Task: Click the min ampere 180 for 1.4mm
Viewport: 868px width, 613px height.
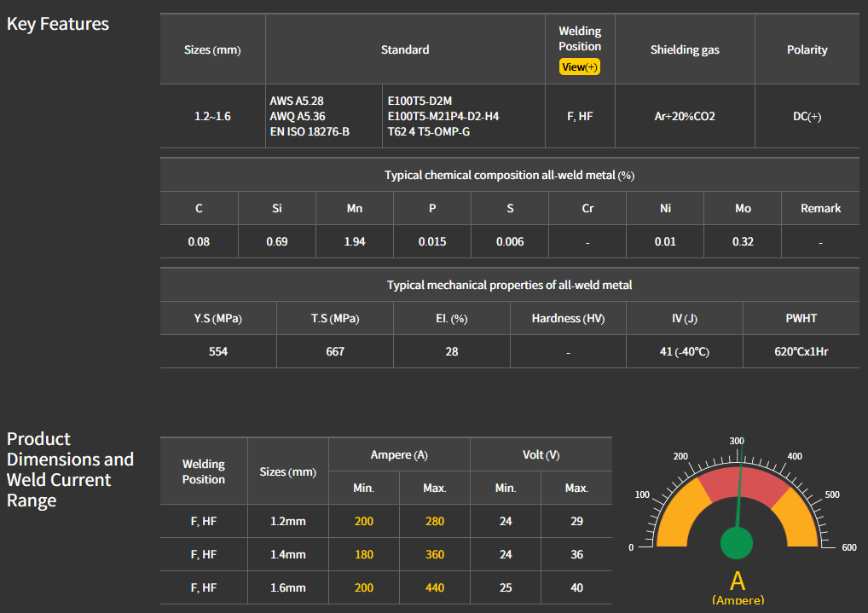Action: 364,554
